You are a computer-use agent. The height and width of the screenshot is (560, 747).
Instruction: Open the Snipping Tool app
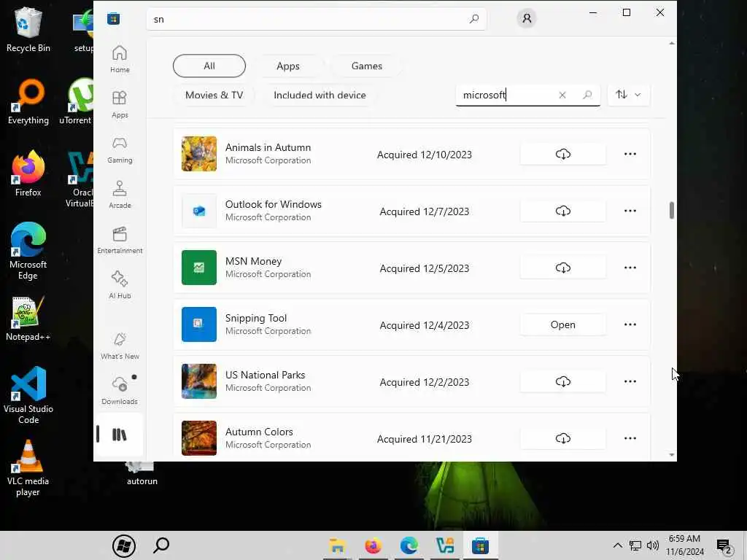point(562,324)
